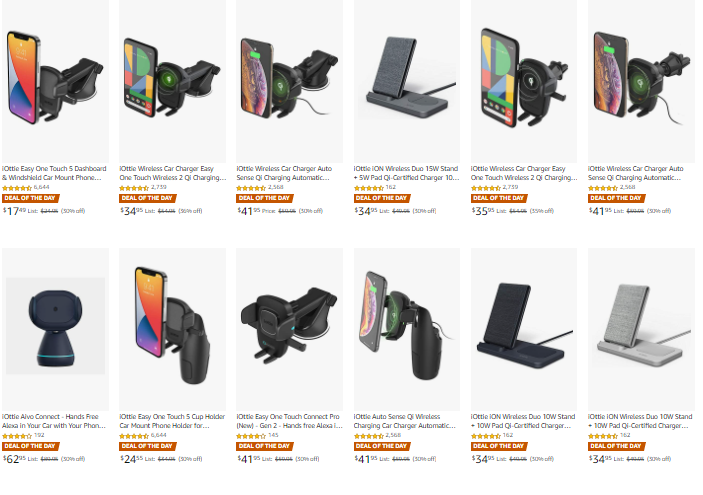Click the ION Wireless Duo 15W Stand title
Viewport: 703px width, 495px height.
pos(407,172)
